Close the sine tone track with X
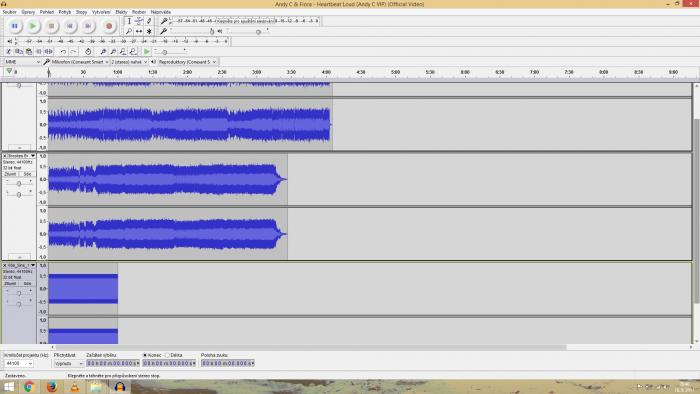The image size is (700, 394). 5,265
